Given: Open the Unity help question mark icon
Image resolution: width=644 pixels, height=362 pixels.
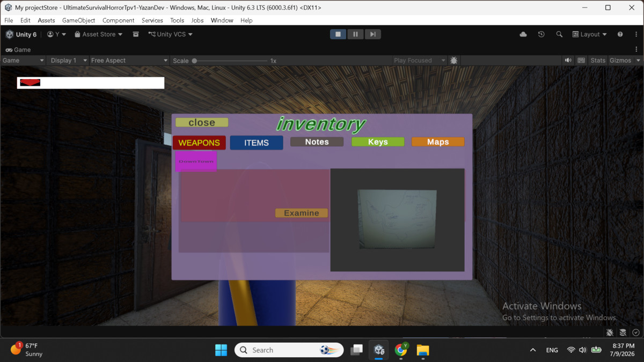Looking at the screenshot, I should [x=620, y=34].
